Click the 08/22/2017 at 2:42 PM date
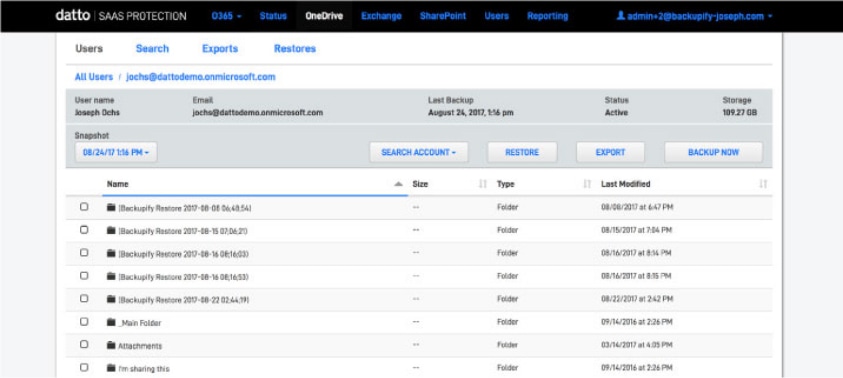The width and height of the screenshot is (843, 378). click(637, 298)
